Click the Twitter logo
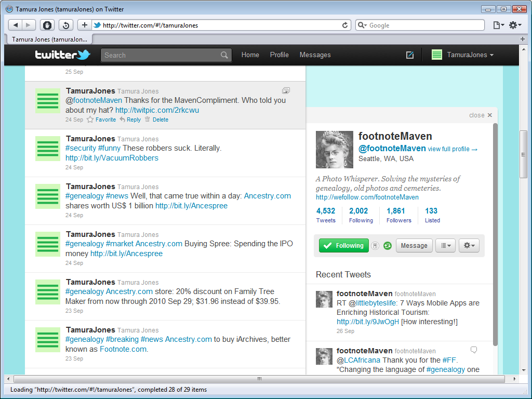 coord(63,55)
